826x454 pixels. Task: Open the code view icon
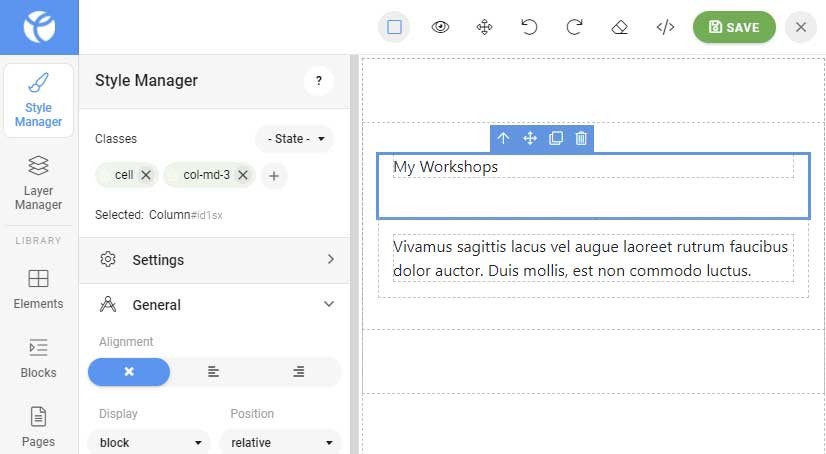click(665, 27)
